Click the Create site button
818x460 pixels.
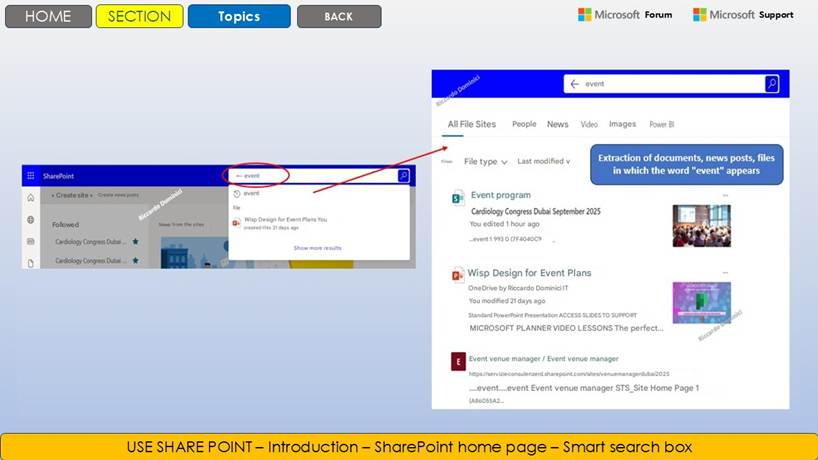click(x=72, y=195)
